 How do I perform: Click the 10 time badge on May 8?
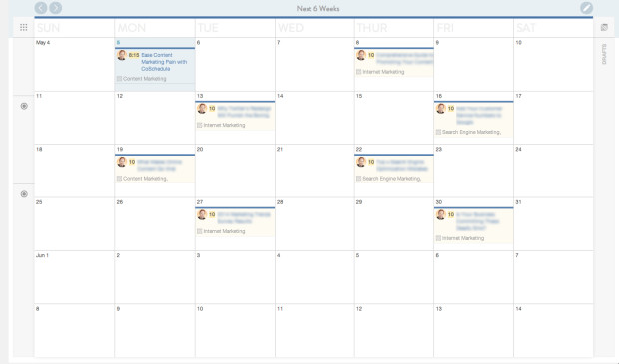371,55
